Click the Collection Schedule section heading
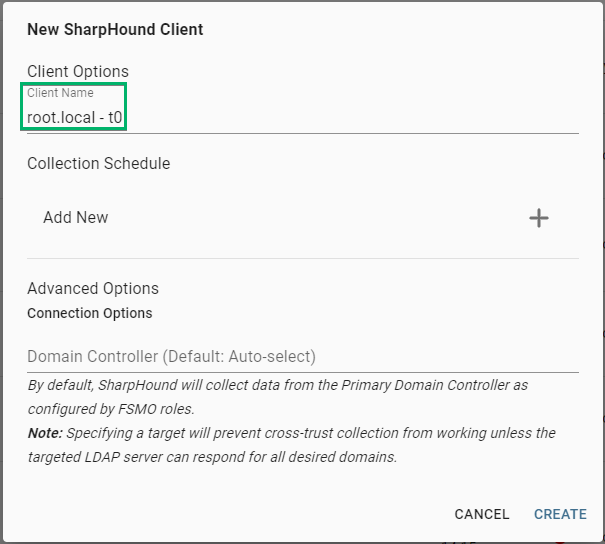605x544 pixels. 98,163
